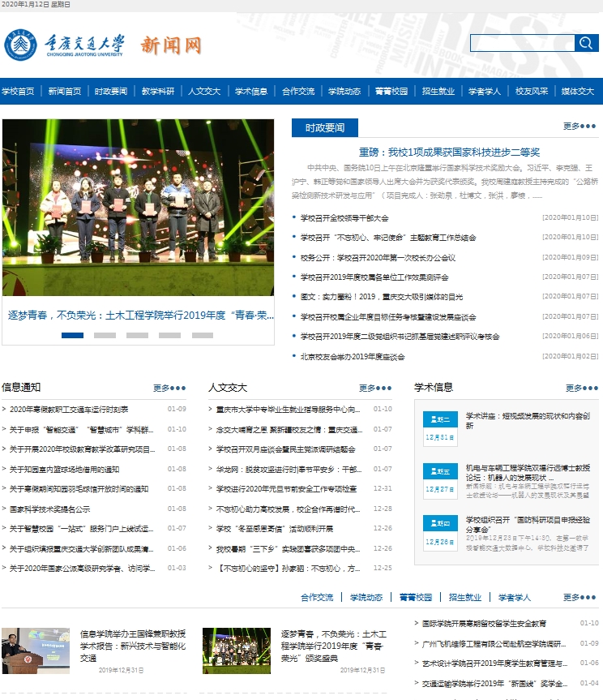Select the fifth slideshow indicator
603x700 pixels.
pos(203,335)
